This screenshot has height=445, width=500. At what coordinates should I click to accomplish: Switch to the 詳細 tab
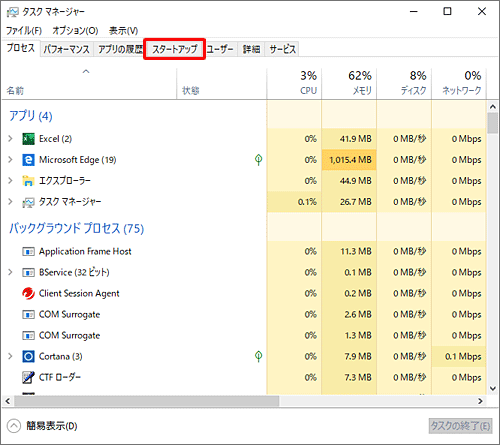point(251,49)
